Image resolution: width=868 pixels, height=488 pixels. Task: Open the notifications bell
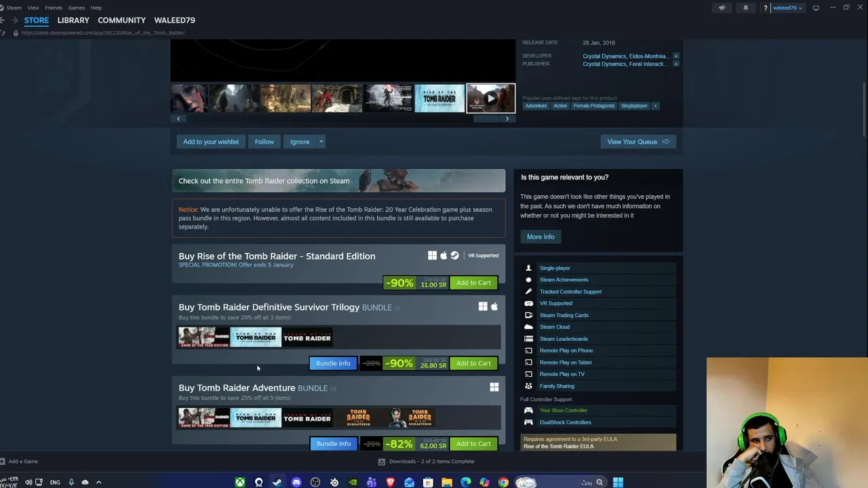click(x=745, y=8)
